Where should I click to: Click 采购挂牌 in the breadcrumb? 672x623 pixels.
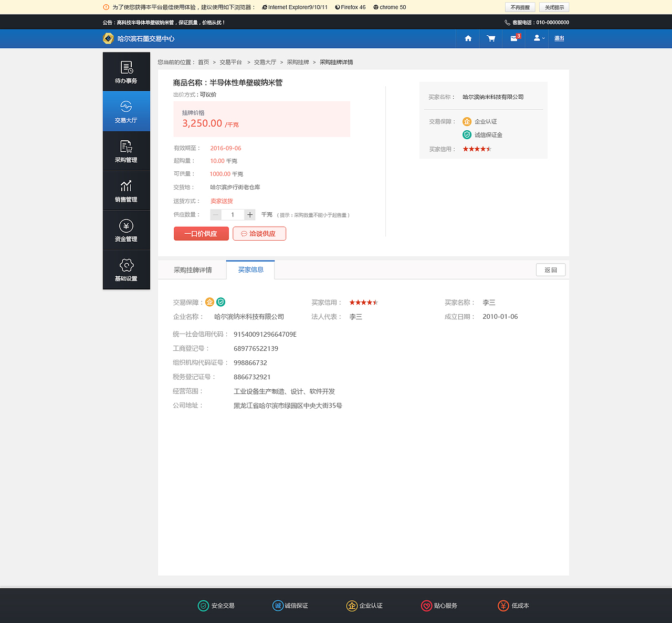point(298,62)
